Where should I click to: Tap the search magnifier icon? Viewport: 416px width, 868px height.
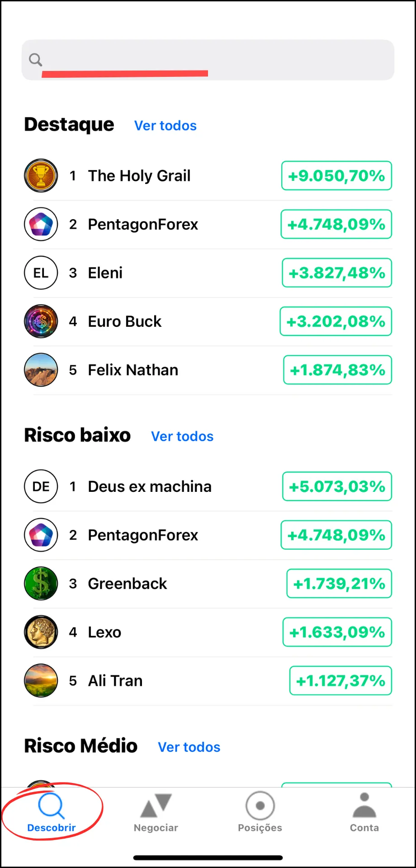(35, 60)
